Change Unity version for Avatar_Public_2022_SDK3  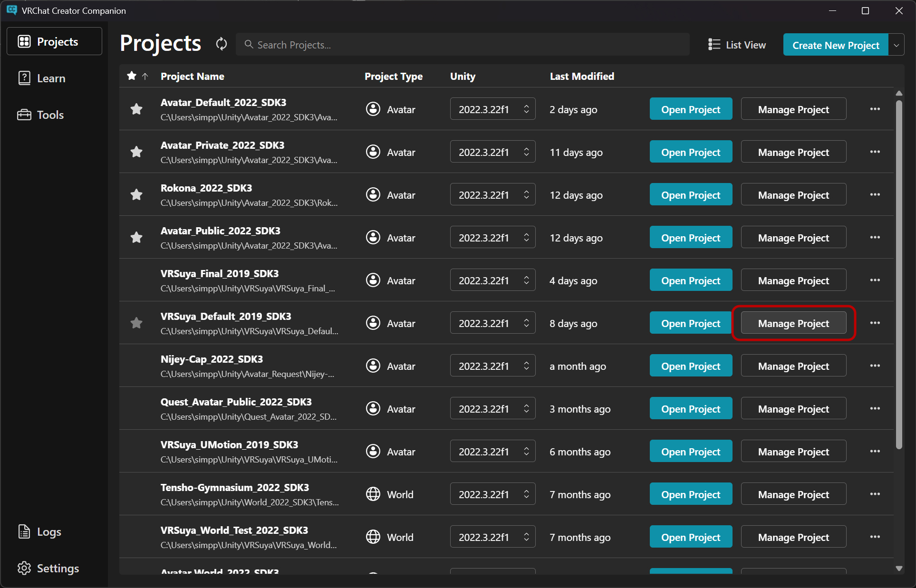[493, 237]
